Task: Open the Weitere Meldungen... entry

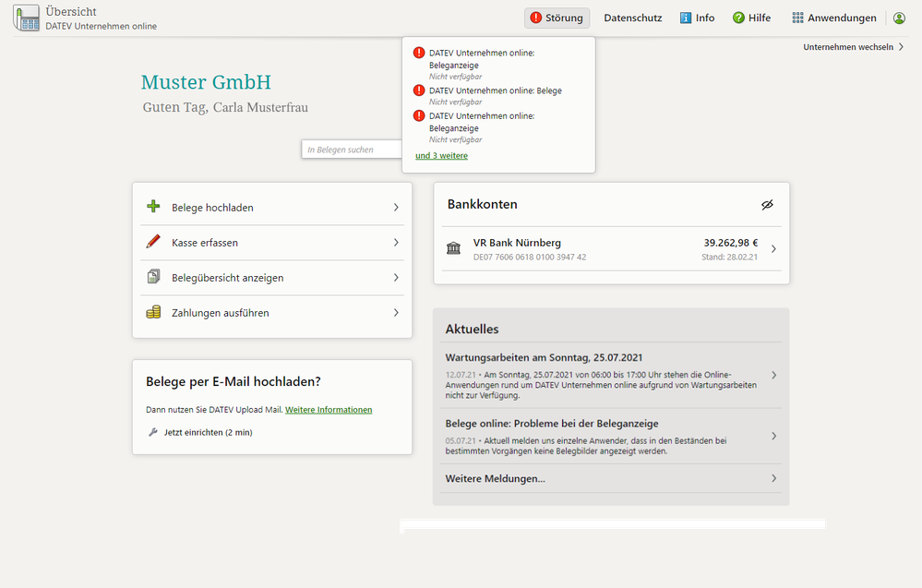Action: [611, 479]
